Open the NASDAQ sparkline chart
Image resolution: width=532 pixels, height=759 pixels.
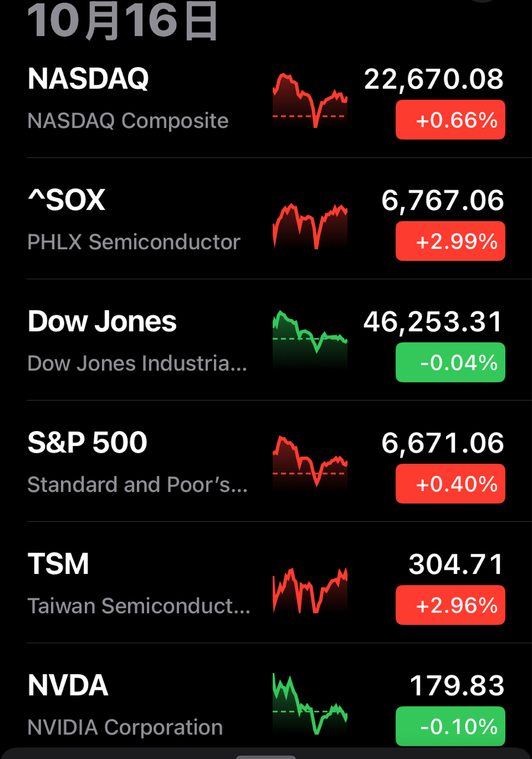[x=310, y=100]
